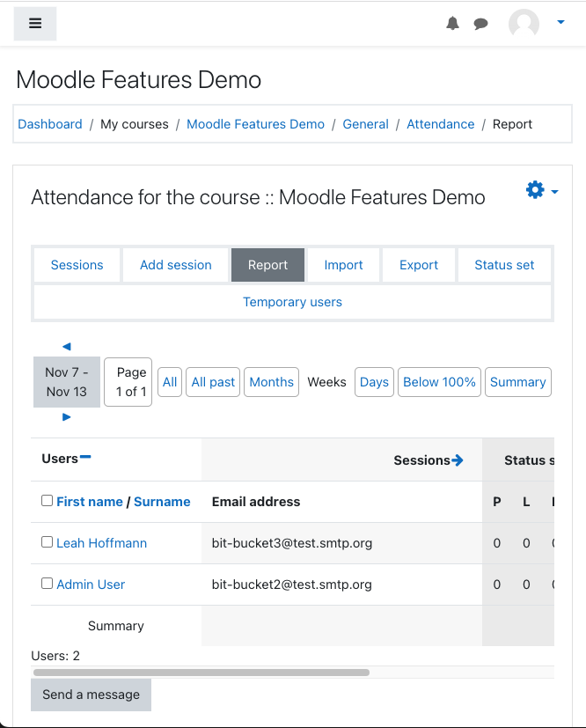Open the Dashboard breadcrumb link
This screenshot has width=586, height=728.
pyautogui.click(x=49, y=124)
